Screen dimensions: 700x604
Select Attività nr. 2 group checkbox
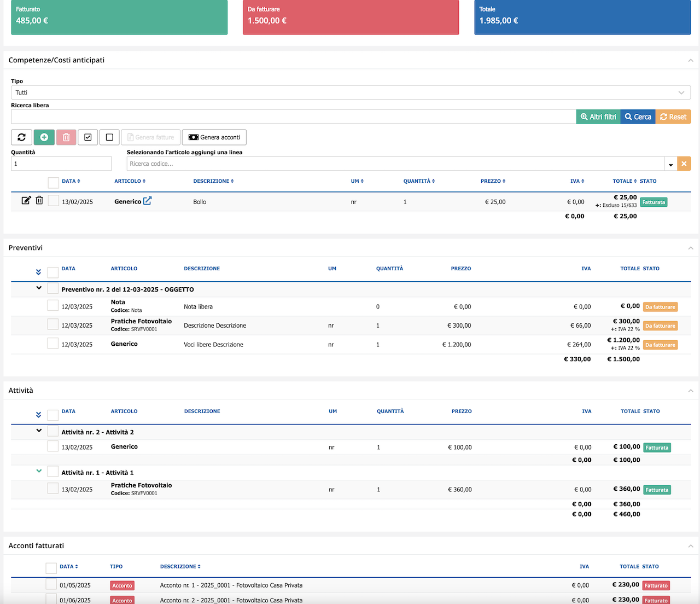click(53, 431)
